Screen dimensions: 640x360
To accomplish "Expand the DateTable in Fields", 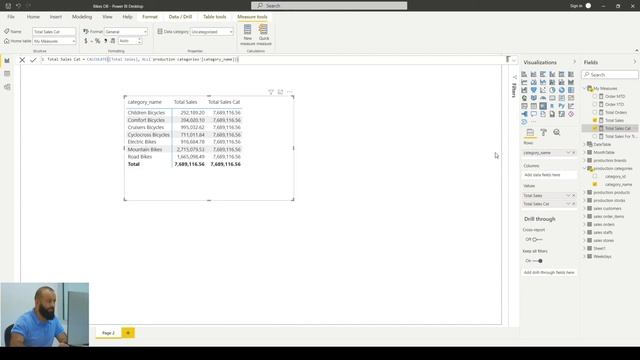I will [584, 144].
